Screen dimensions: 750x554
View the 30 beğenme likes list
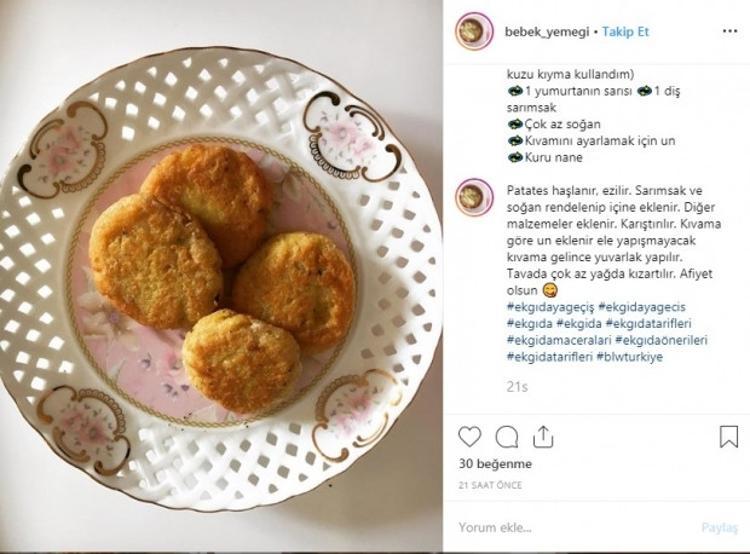(495, 464)
